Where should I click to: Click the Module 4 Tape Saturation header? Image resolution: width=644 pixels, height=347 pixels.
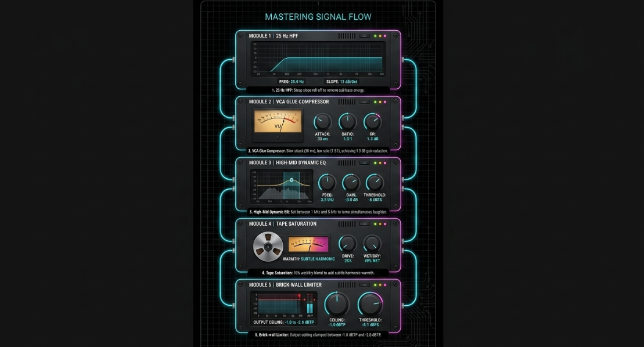pos(283,224)
